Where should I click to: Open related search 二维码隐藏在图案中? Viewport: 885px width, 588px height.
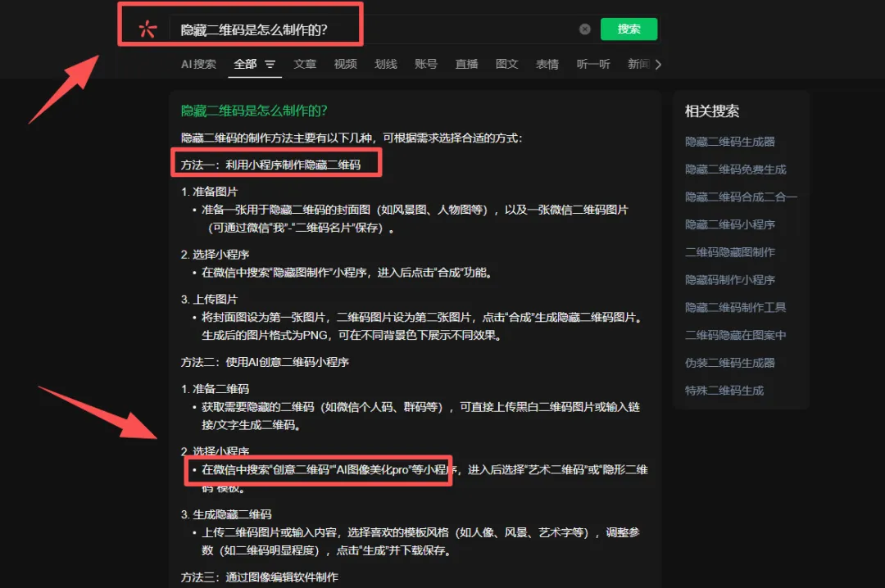coord(735,335)
